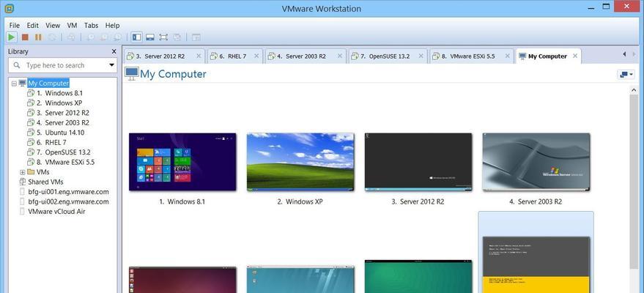Open the View menu

[53, 25]
